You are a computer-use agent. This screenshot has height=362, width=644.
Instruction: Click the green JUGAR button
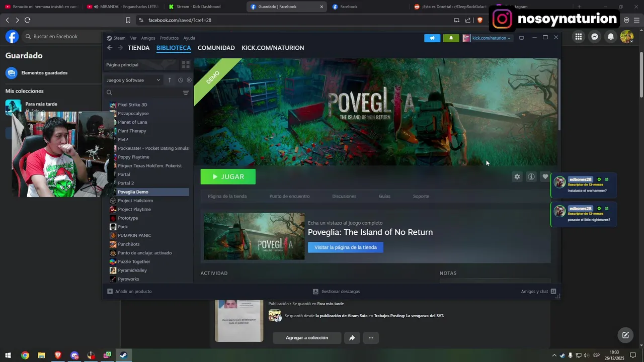(228, 177)
